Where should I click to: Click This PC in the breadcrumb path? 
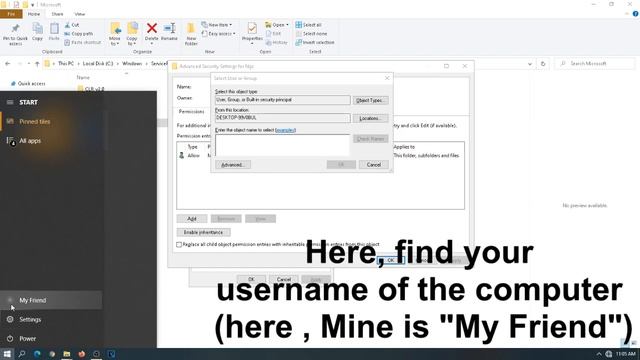(x=65, y=64)
